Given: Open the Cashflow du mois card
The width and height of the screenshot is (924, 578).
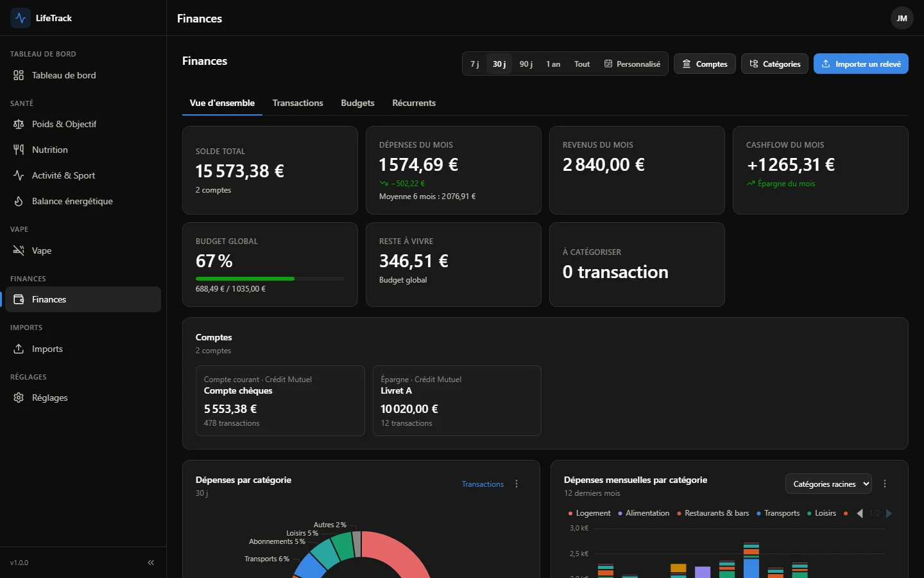Looking at the screenshot, I should tap(821, 170).
